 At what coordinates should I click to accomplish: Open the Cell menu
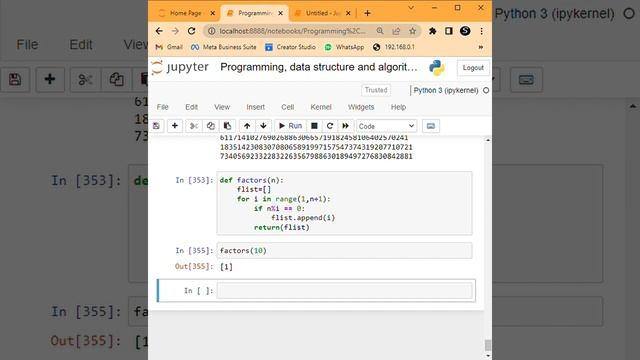(x=287, y=107)
